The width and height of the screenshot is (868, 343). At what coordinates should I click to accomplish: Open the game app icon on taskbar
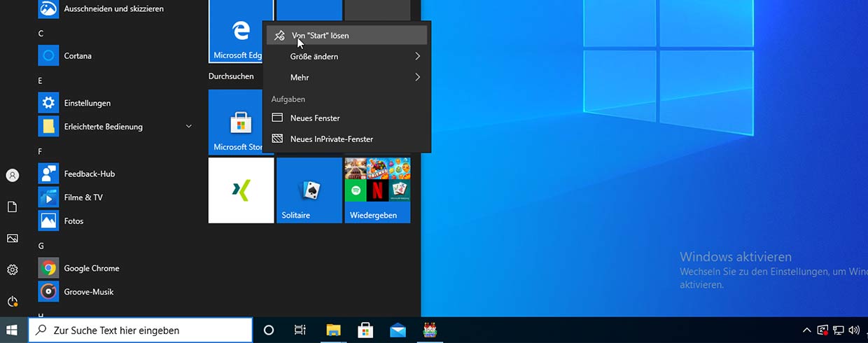click(430, 330)
